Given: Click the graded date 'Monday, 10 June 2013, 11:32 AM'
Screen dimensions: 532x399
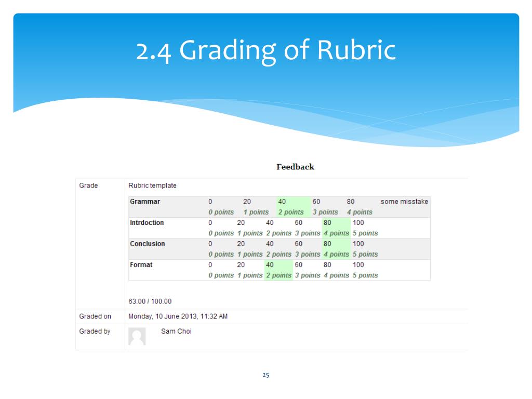Looking at the screenshot, I should point(178,316).
